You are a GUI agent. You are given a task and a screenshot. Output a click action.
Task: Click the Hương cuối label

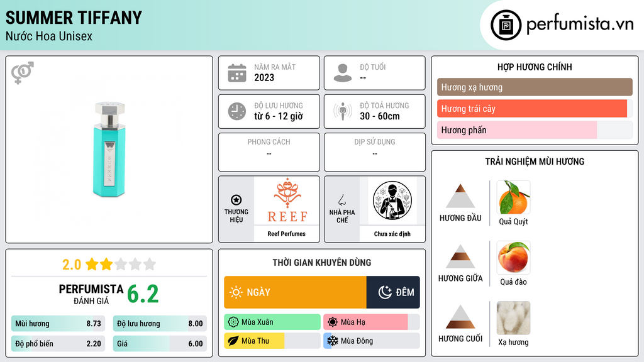click(x=460, y=339)
